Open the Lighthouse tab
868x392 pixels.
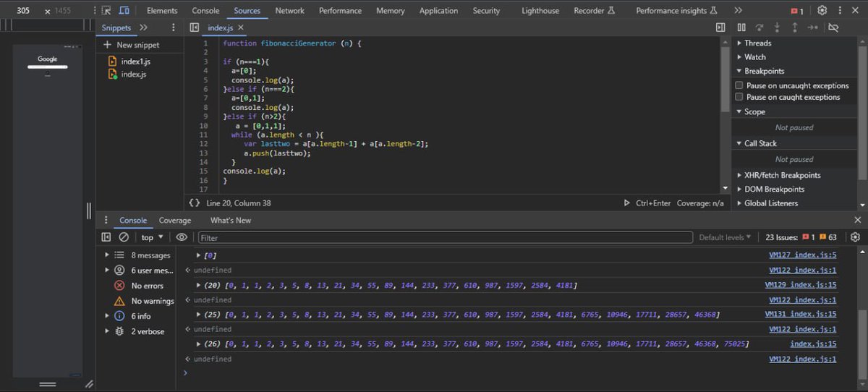[x=540, y=11]
